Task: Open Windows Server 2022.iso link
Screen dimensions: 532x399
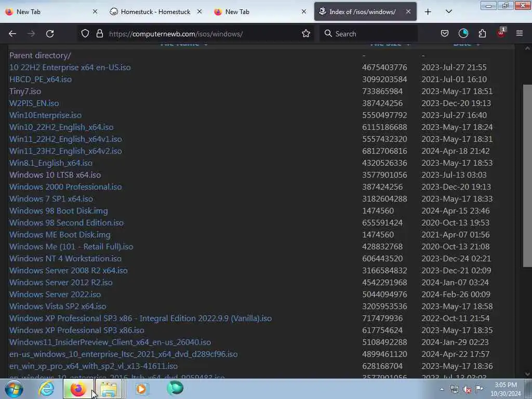Action: (x=55, y=294)
